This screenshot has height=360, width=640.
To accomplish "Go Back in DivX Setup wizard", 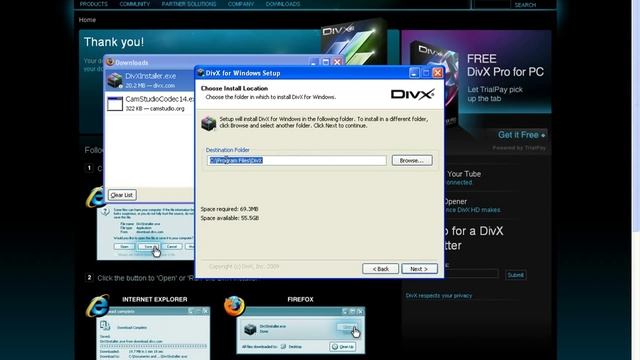I will [380, 269].
